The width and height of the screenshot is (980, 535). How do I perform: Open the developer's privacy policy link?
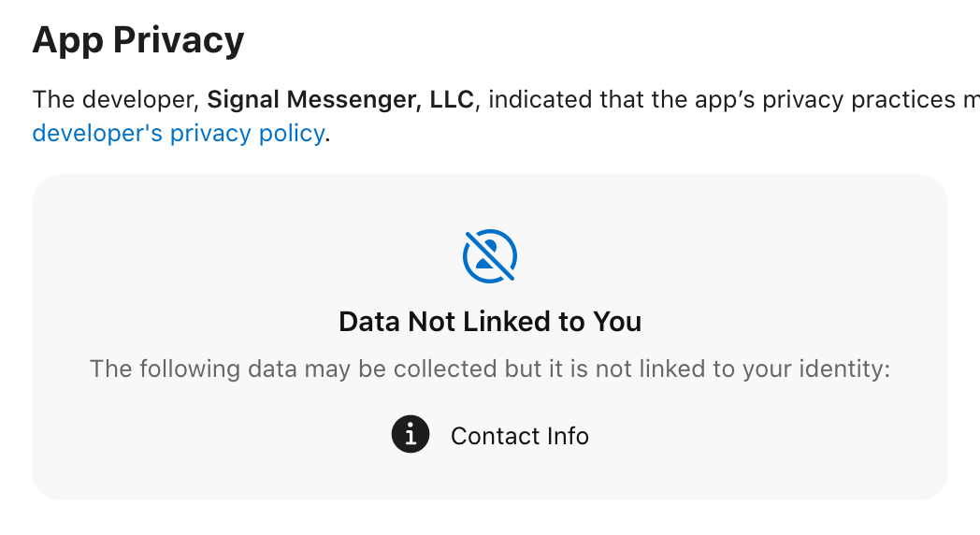click(179, 133)
